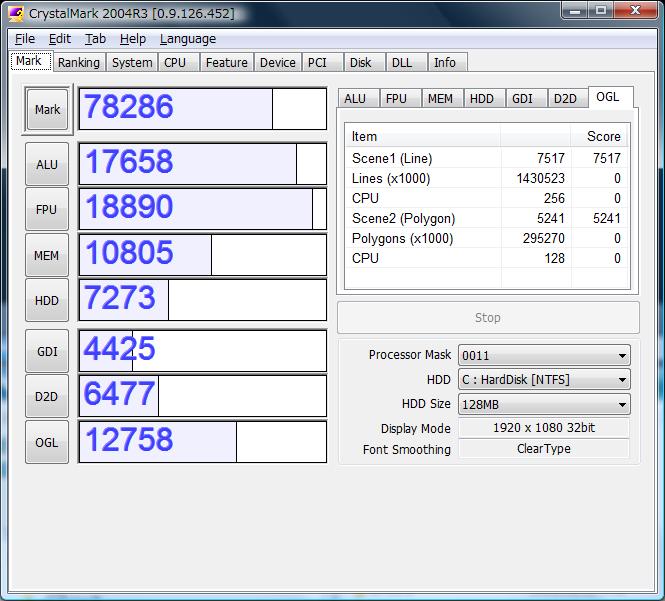Open the Info tab
Image resolution: width=665 pixels, height=601 pixels.
(x=444, y=62)
